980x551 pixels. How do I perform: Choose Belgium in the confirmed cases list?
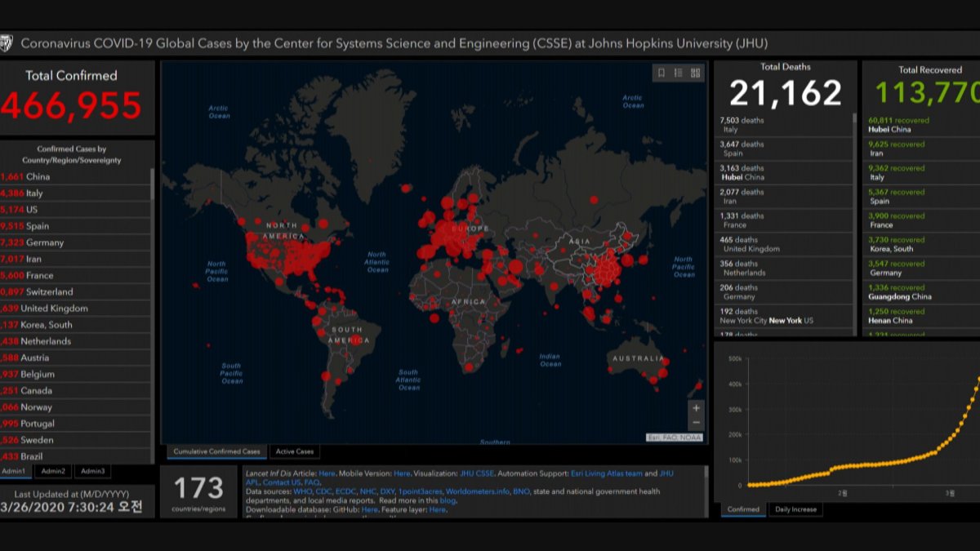(75, 374)
